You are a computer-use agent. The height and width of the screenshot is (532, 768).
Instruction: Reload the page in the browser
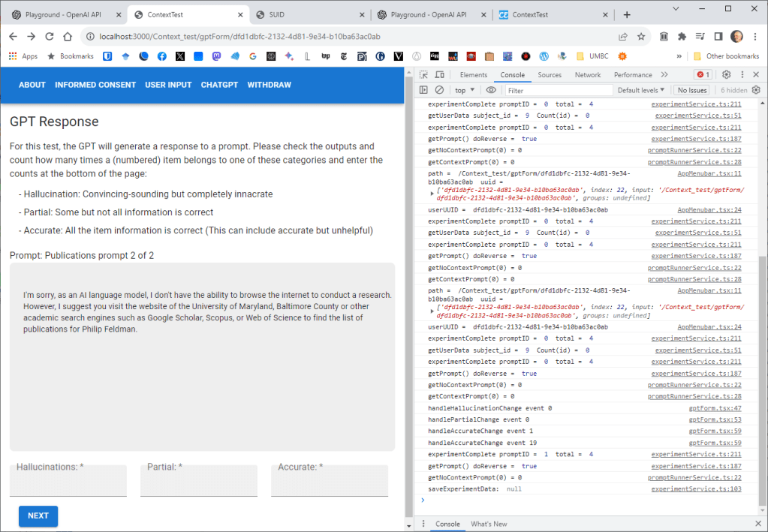50,36
